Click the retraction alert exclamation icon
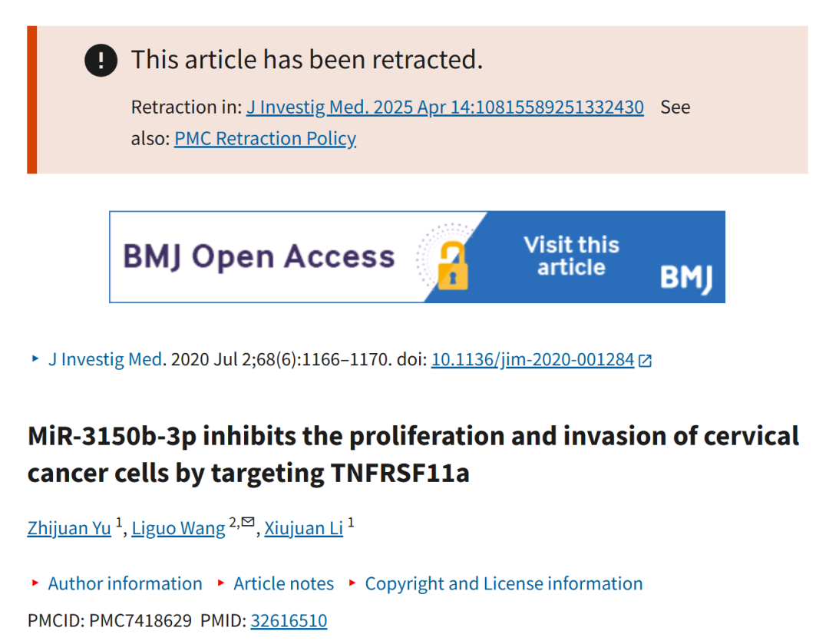 [101, 60]
